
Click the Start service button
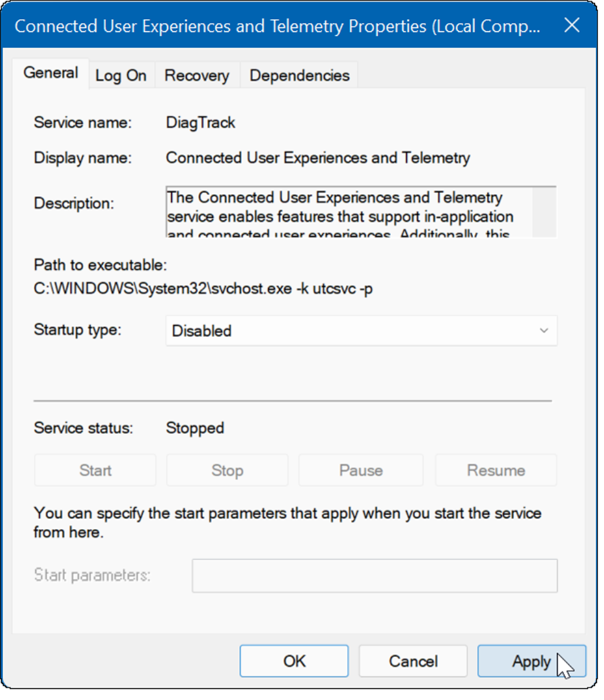[x=95, y=470]
